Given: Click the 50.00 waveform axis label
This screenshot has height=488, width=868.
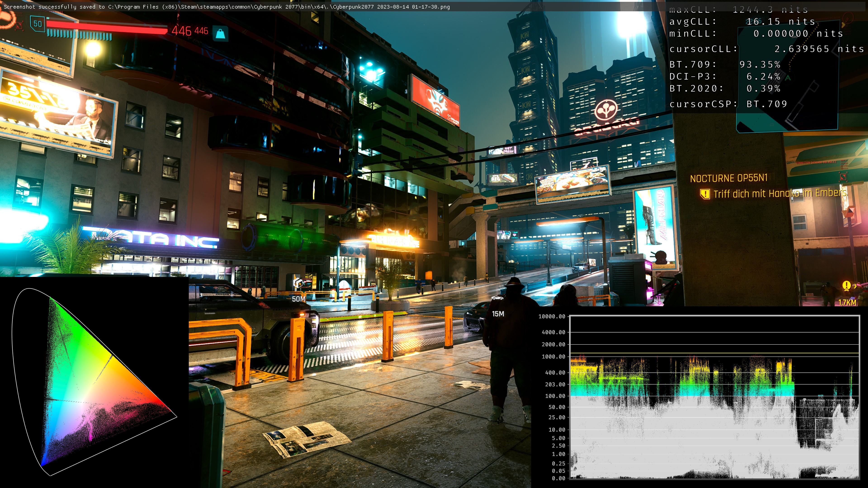Looking at the screenshot, I should coord(557,407).
